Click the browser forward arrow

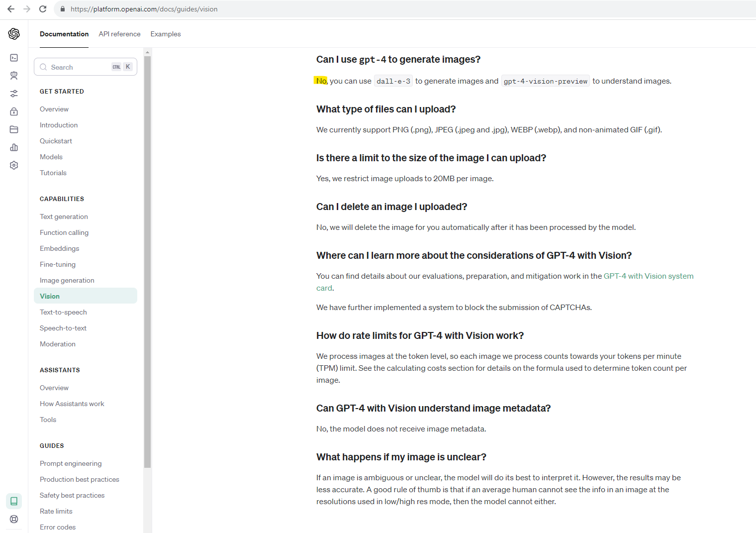[x=27, y=9]
